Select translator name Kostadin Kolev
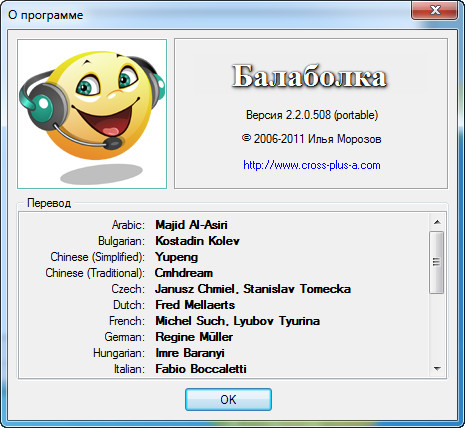Screen dimensions: 465x428 tap(197, 241)
